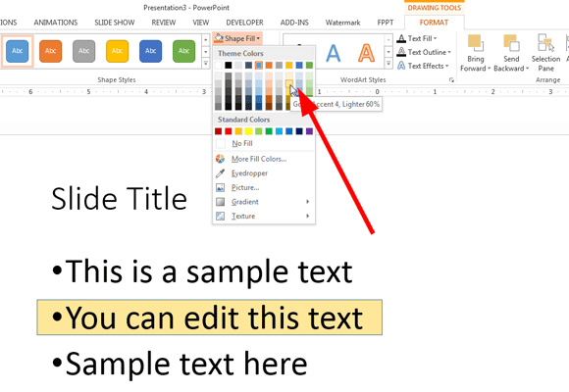
Task: Pick the green theme color in top row
Action: (x=309, y=66)
